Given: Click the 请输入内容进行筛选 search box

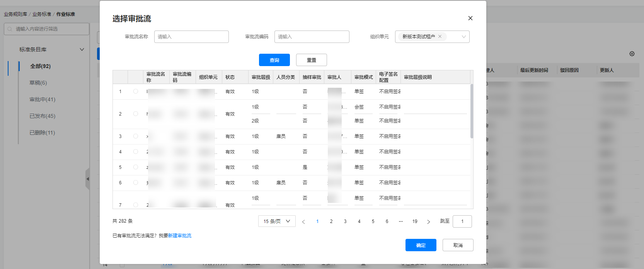Looking at the screenshot, I should 46,29.
